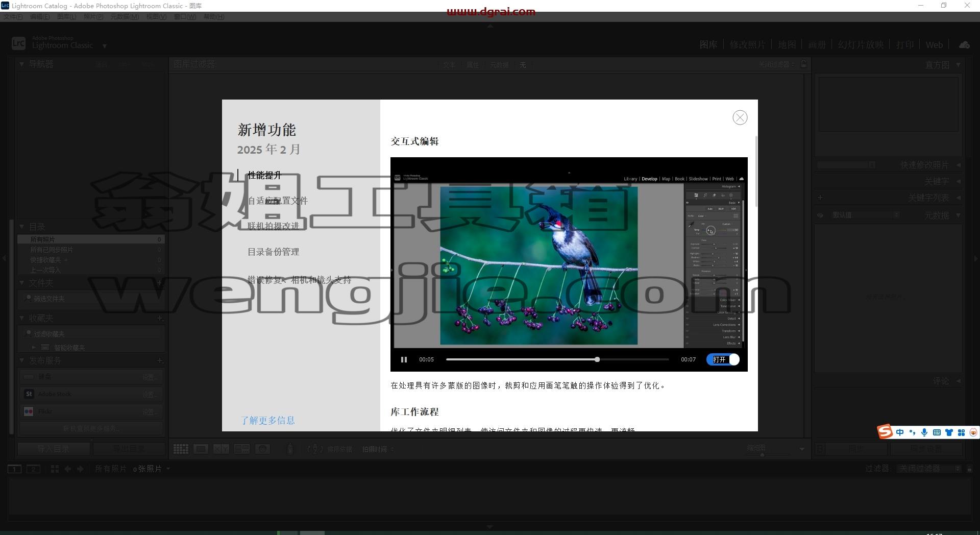Click the cloud sync status icon
The image size is (980, 535).
point(964,45)
